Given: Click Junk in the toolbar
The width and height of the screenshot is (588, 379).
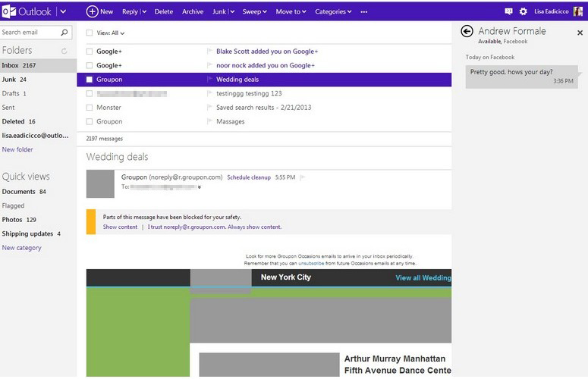Looking at the screenshot, I should [x=219, y=11].
